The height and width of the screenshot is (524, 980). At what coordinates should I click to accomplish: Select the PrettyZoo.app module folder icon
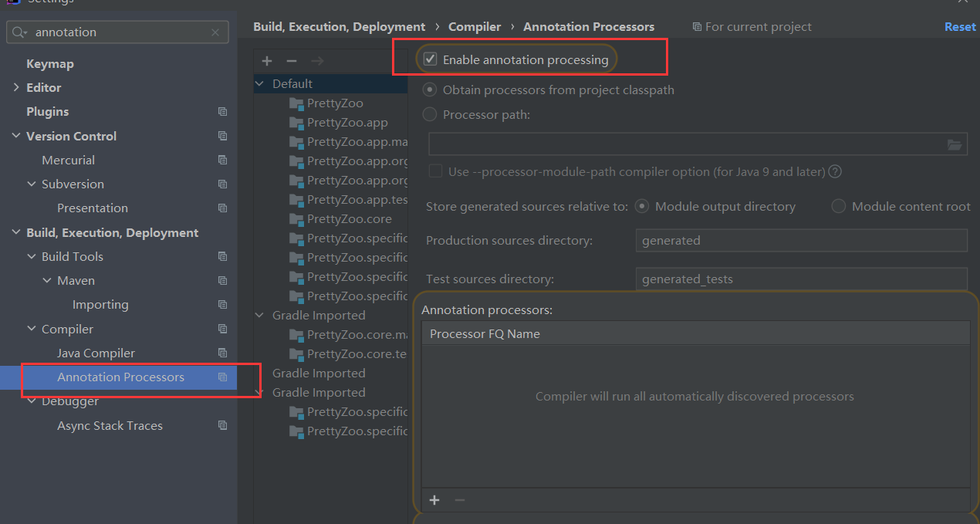296,123
